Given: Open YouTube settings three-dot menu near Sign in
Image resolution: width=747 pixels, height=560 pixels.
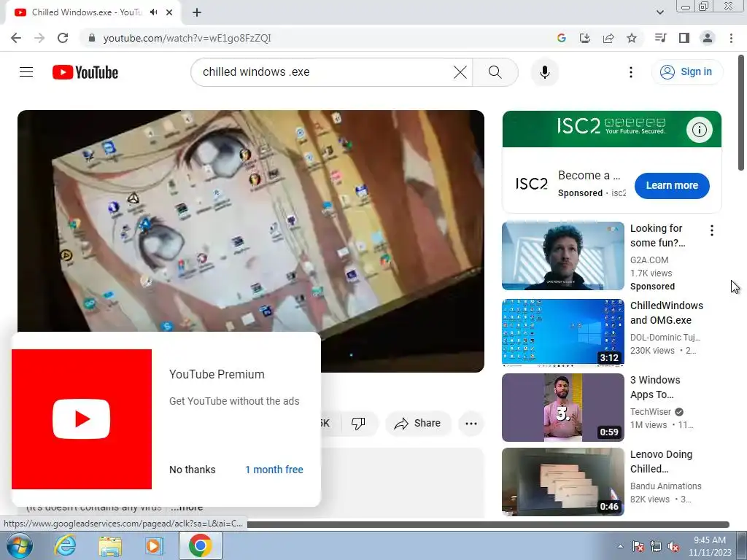Looking at the screenshot, I should pos(631,72).
